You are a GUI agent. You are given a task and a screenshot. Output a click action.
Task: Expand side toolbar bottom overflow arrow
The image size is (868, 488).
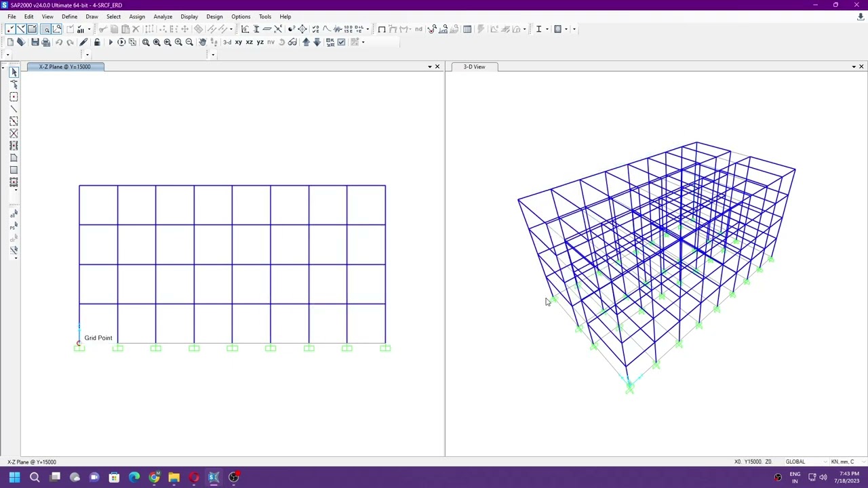pos(15,258)
